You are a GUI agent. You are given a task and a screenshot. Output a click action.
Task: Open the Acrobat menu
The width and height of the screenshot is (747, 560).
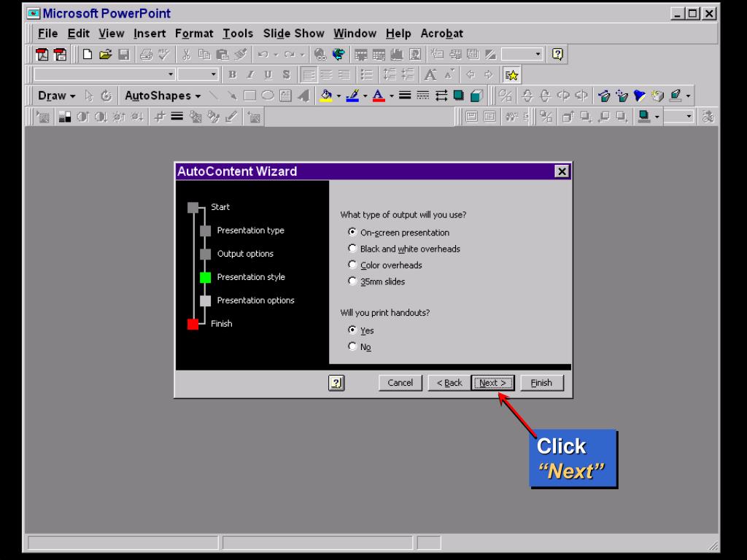[441, 34]
